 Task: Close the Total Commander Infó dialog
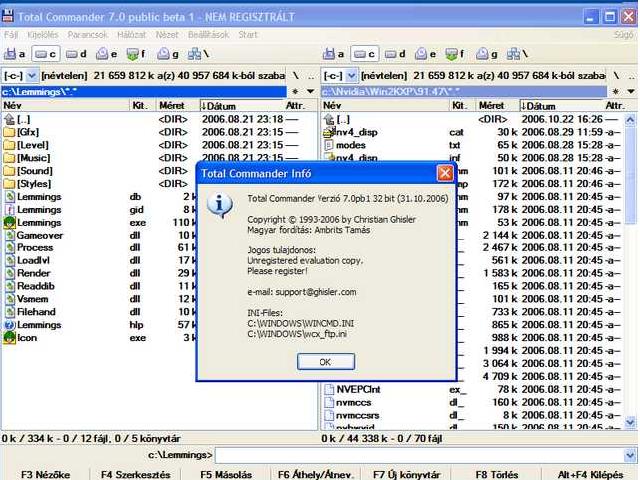pyautogui.click(x=445, y=173)
